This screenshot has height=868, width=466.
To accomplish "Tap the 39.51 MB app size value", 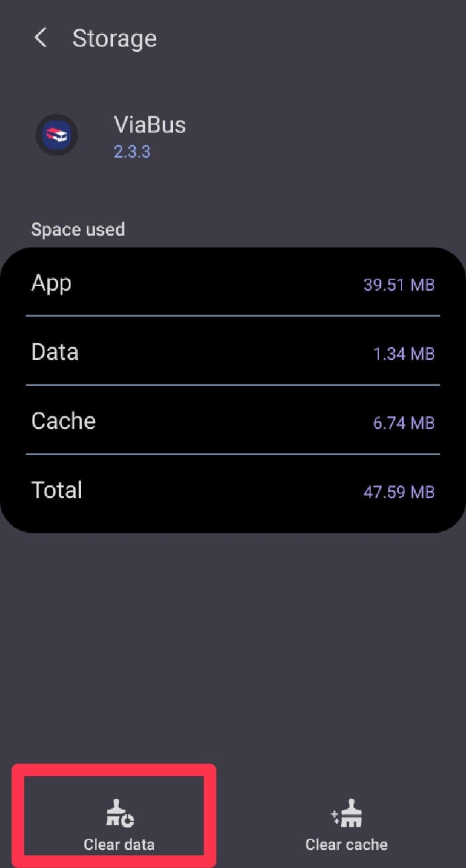I will click(399, 285).
